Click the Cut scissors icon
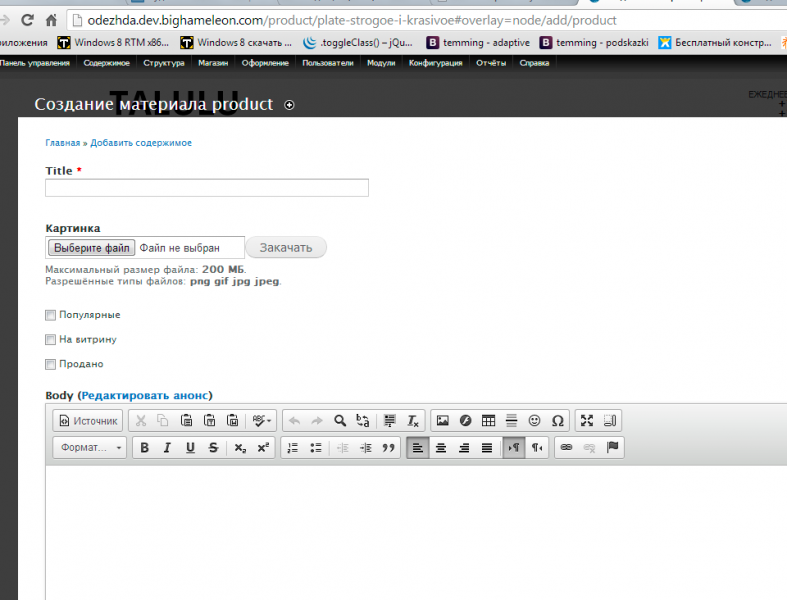This screenshot has height=600, width=787. point(141,421)
